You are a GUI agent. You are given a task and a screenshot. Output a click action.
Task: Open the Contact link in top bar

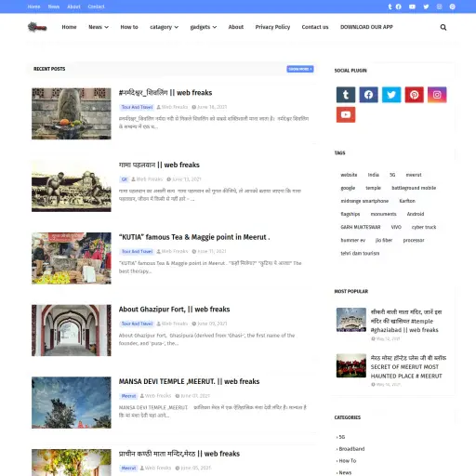point(96,7)
